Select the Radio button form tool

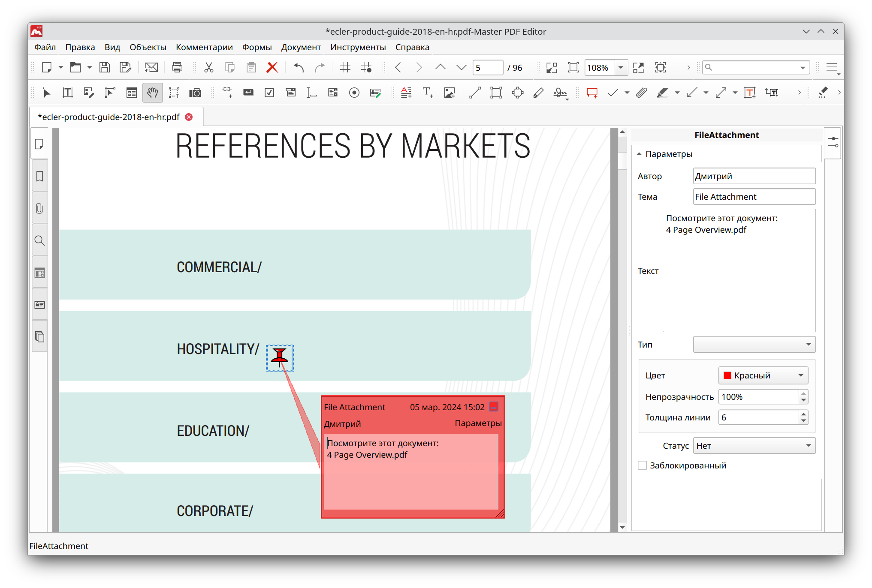(x=354, y=93)
